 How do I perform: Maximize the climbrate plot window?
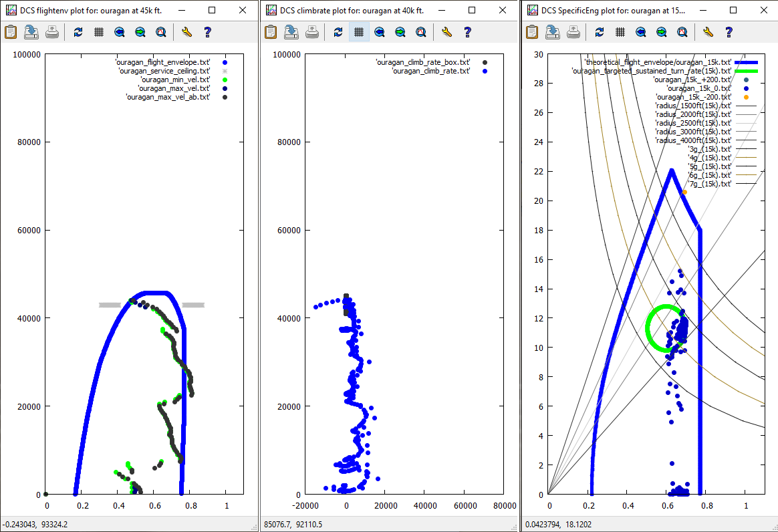click(x=473, y=11)
